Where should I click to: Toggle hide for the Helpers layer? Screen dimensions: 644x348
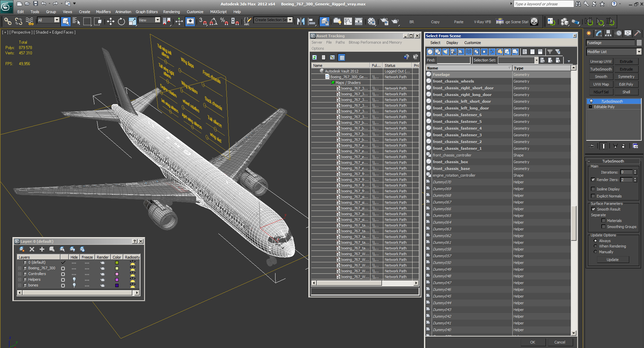[x=74, y=280]
